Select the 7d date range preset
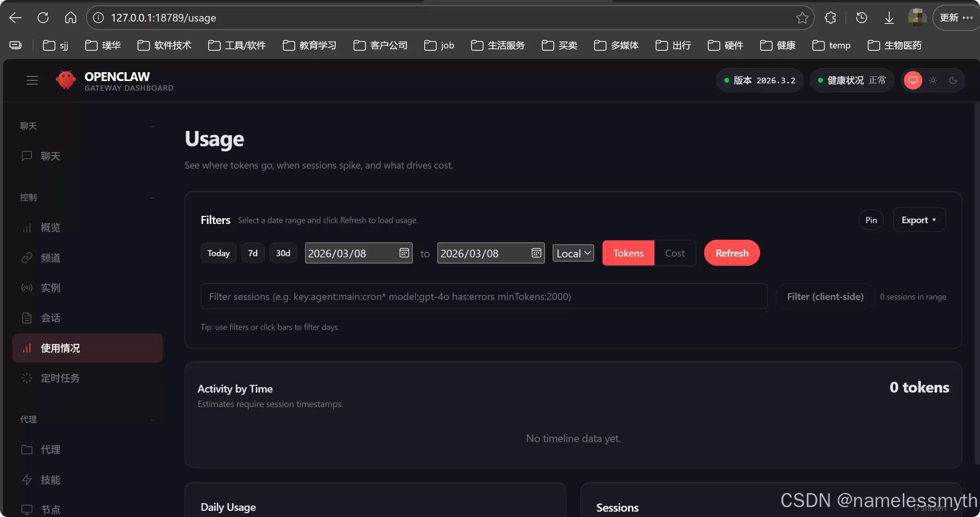This screenshot has width=980, height=517. pos(252,253)
